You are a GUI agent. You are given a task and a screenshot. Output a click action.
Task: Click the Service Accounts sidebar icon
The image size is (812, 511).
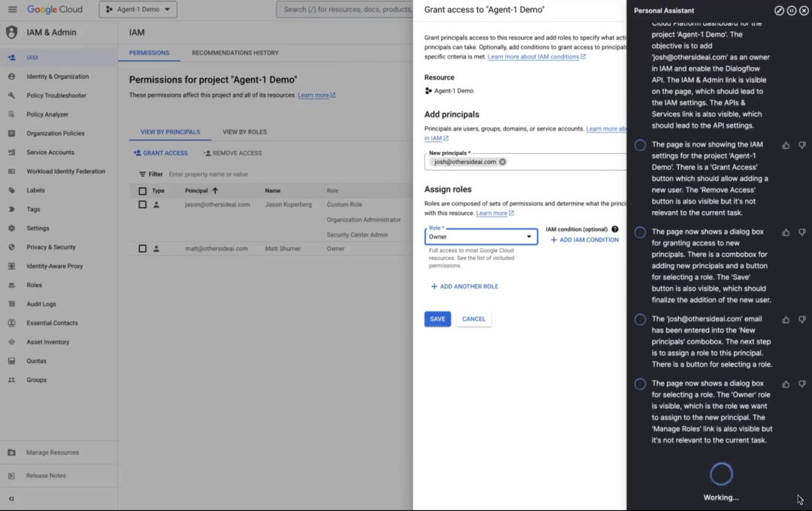(11, 153)
